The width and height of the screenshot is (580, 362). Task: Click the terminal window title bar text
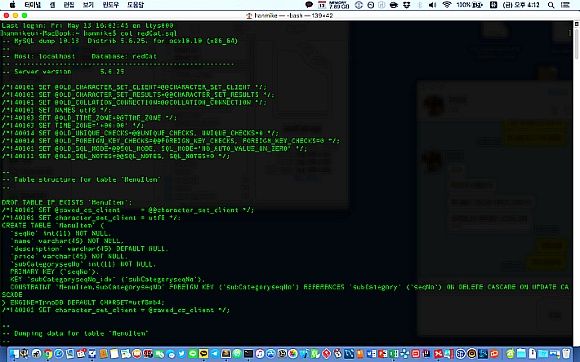point(290,16)
